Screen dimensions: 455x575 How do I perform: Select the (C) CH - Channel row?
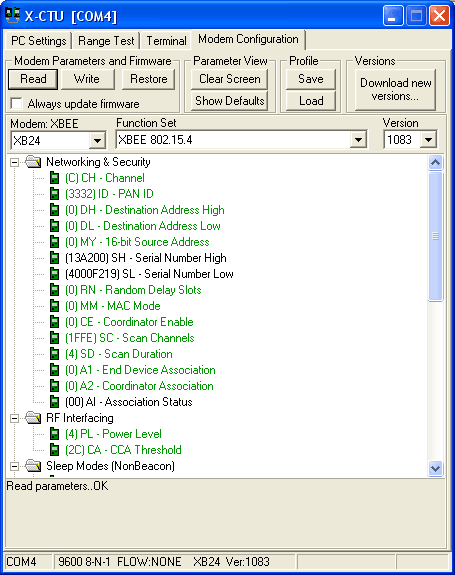[105, 178]
